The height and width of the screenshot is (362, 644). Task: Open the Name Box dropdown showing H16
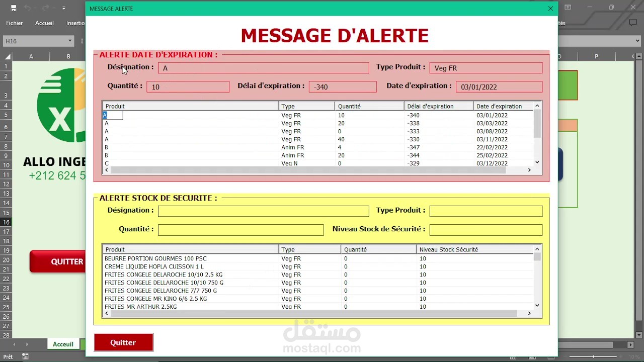pos(69,41)
